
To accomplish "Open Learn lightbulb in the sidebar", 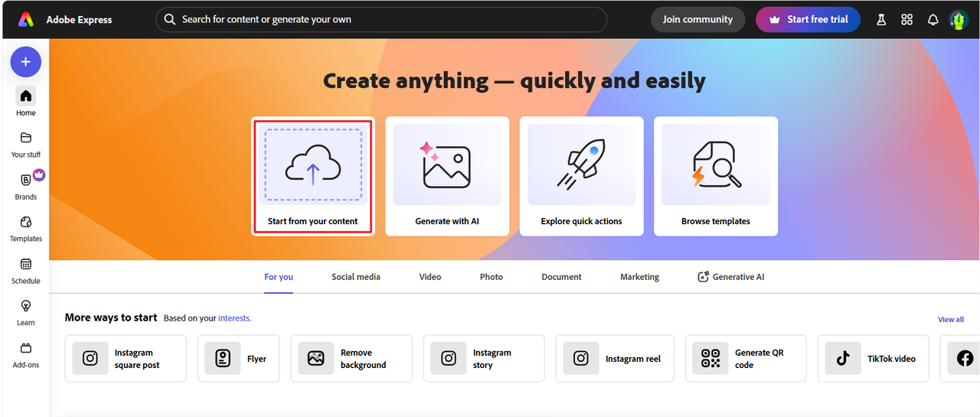I will coord(26,311).
